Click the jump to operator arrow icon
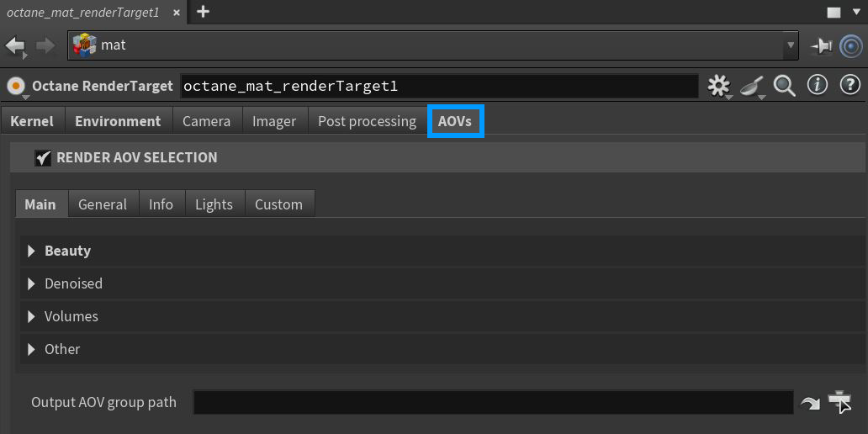This screenshot has width=868, height=434. pyautogui.click(x=810, y=403)
